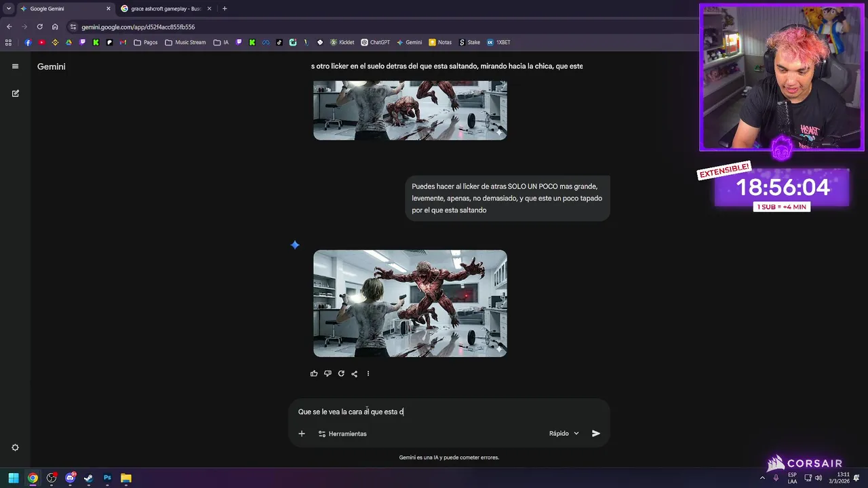Screen dimensions: 868x488
Task: Open Photoshop from the taskbar
Action: coord(107,478)
